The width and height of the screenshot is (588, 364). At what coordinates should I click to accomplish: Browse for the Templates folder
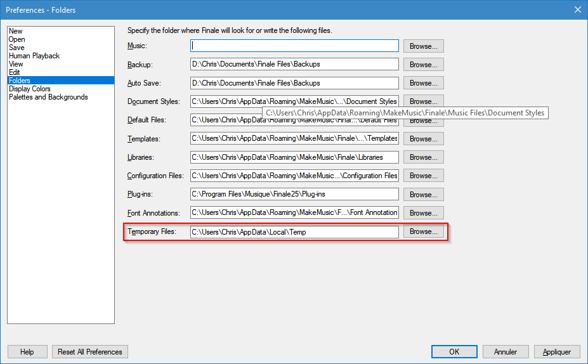click(423, 139)
